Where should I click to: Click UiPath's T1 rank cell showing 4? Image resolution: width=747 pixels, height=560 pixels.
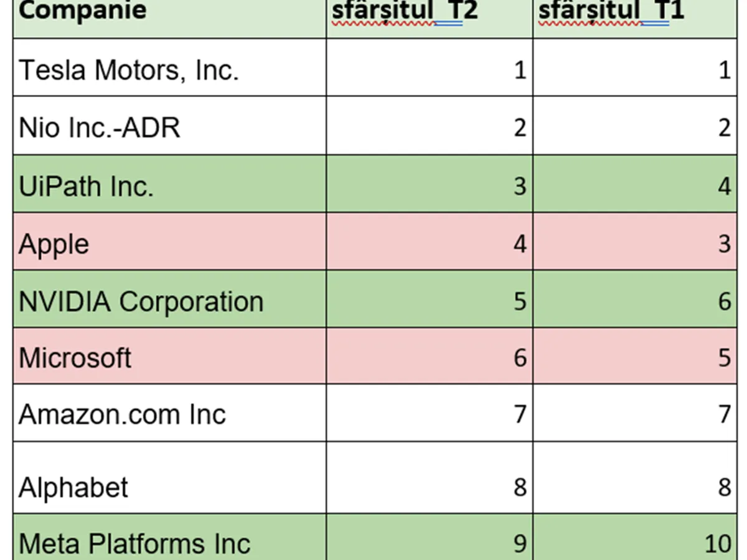click(635, 184)
